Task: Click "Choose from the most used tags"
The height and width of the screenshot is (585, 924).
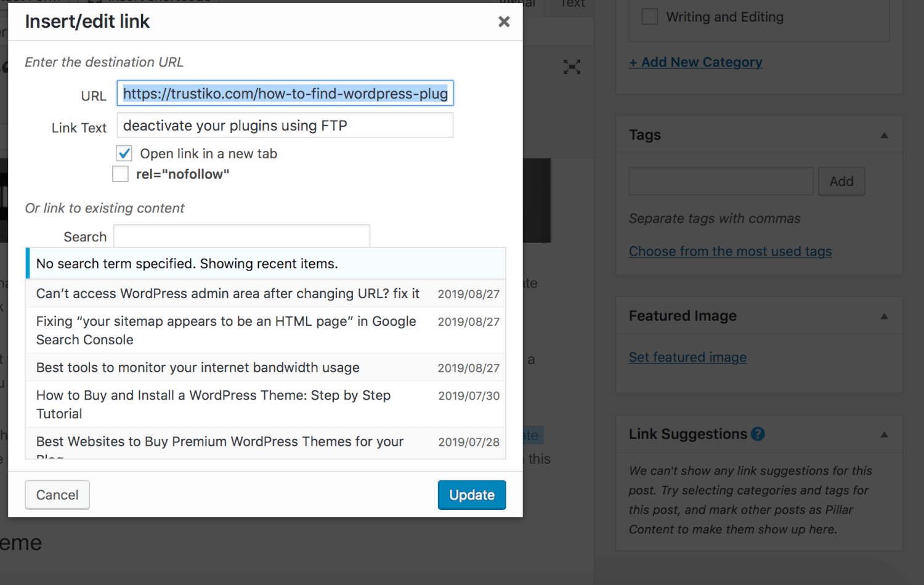Action: pos(730,251)
